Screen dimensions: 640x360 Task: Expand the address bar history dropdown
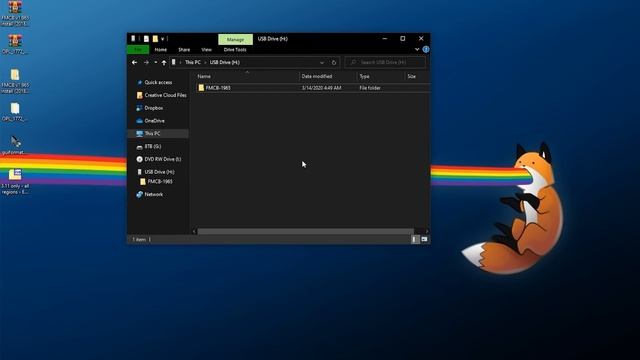322,62
